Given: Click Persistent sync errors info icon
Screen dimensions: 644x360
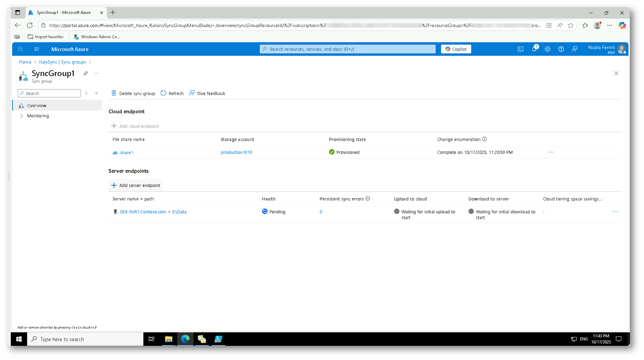Looking at the screenshot, I should click(368, 199).
